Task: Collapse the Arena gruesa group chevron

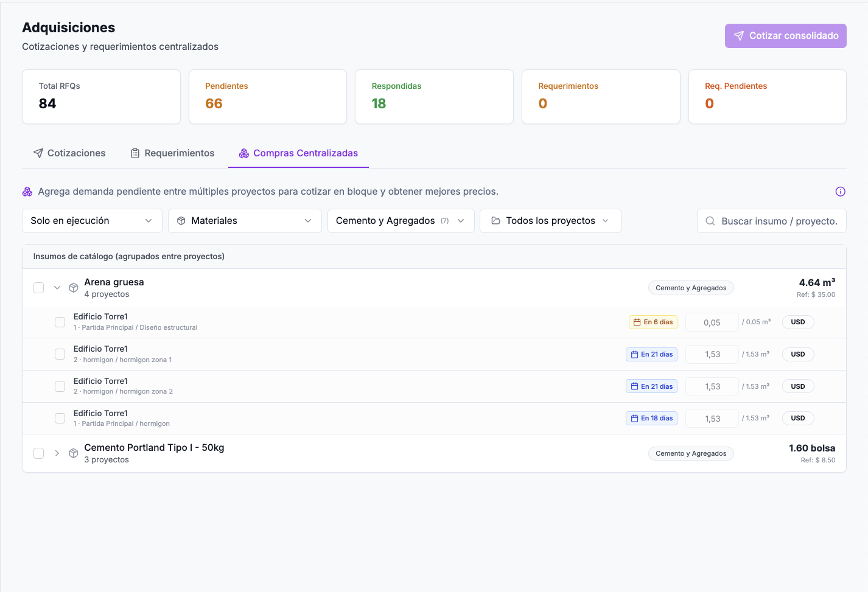Action: coord(57,288)
